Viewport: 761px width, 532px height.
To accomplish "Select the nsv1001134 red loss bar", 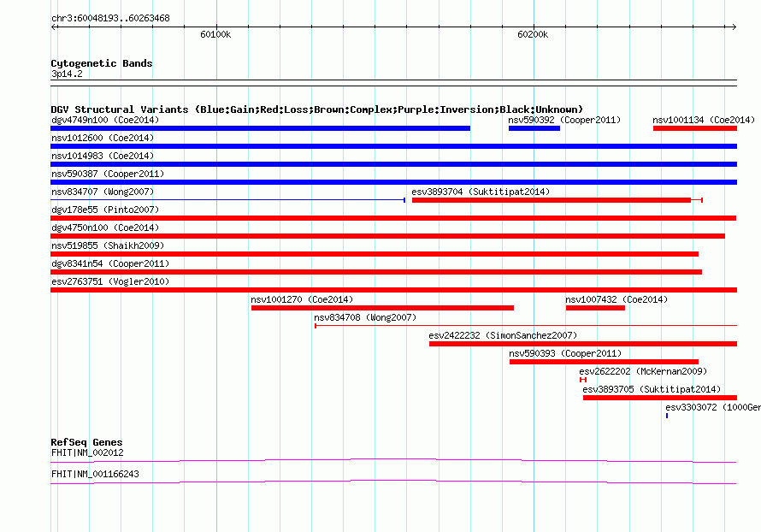I will (695, 128).
